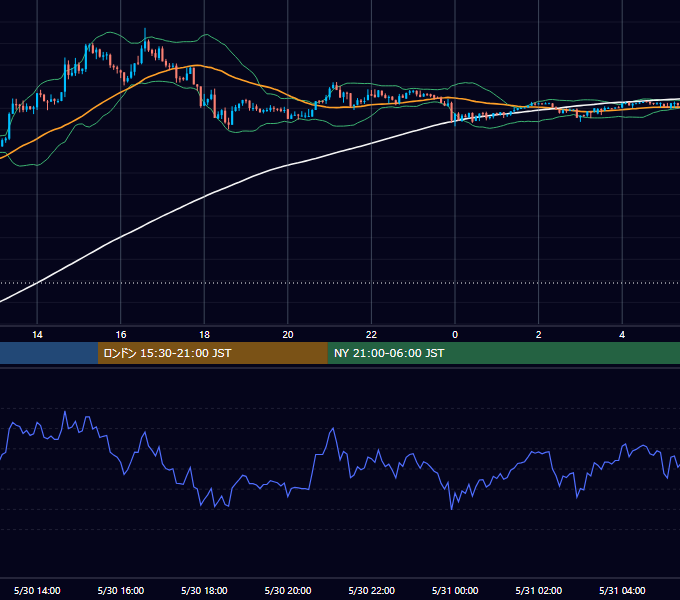This screenshot has width=680, height=600.
Task: Click the blue session band before ロンドン
Action: click(49, 353)
